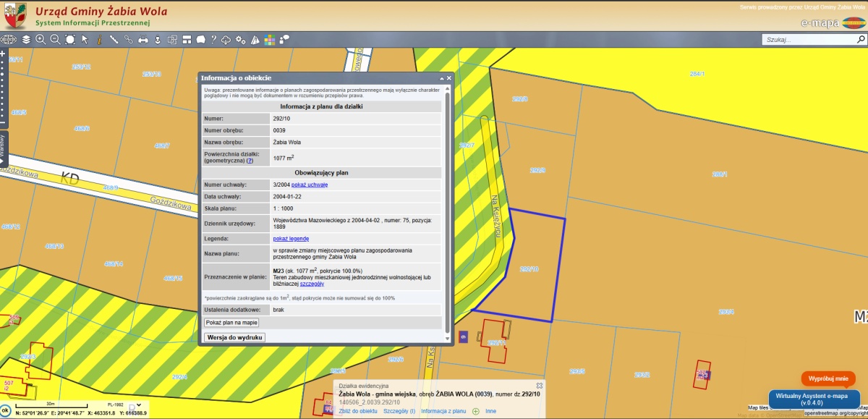Open the colorful grid palette tool
868x419 pixels.
[x=270, y=40]
